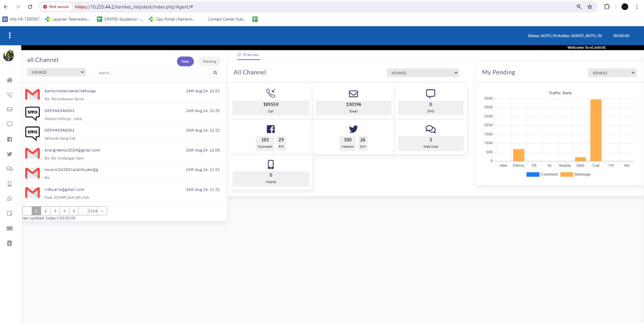Toggle the Pending filter in all Channel
The image size is (644, 323).
pyautogui.click(x=209, y=62)
